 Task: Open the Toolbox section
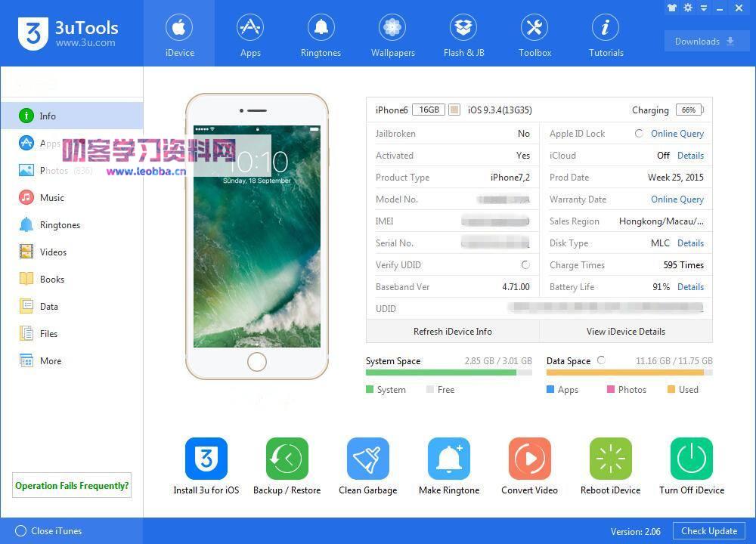pos(534,36)
